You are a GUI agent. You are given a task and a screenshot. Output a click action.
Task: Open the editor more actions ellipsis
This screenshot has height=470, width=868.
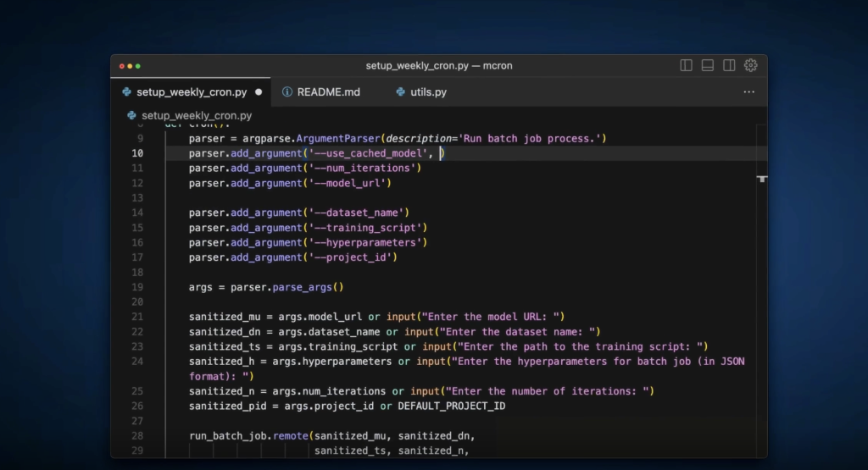coord(749,91)
